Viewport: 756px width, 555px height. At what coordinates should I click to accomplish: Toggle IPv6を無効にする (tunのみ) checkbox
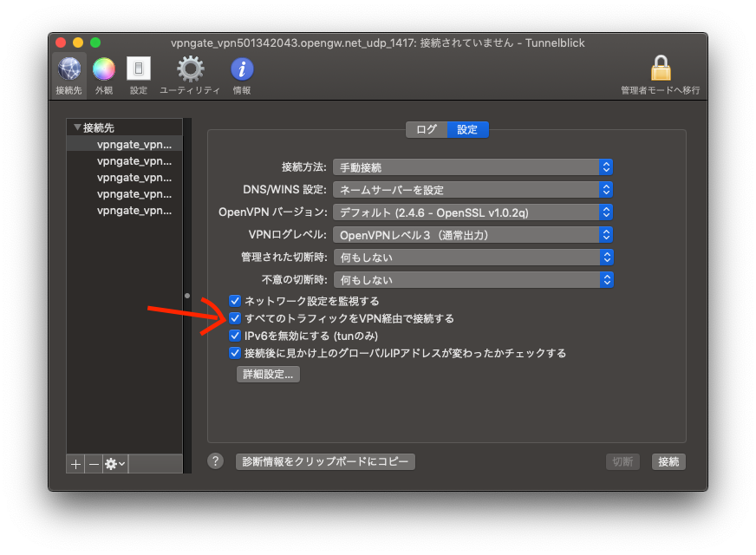tap(235, 336)
